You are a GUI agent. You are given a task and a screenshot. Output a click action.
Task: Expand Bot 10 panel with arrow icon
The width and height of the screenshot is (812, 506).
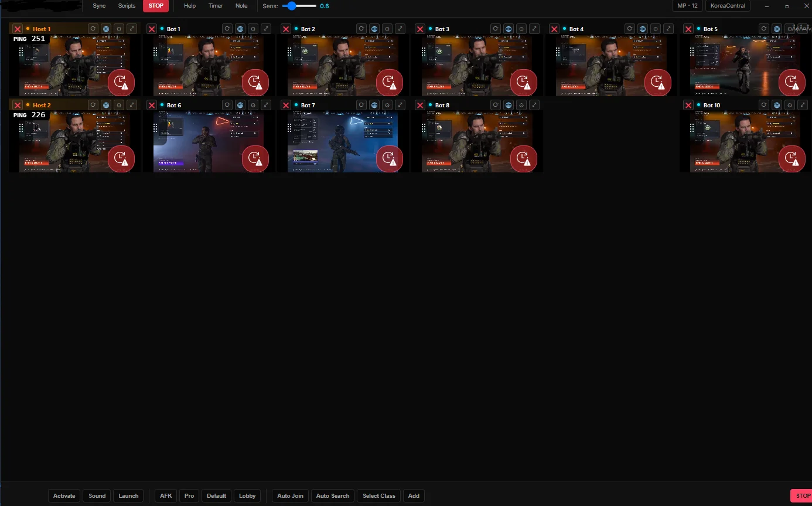point(803,104)
